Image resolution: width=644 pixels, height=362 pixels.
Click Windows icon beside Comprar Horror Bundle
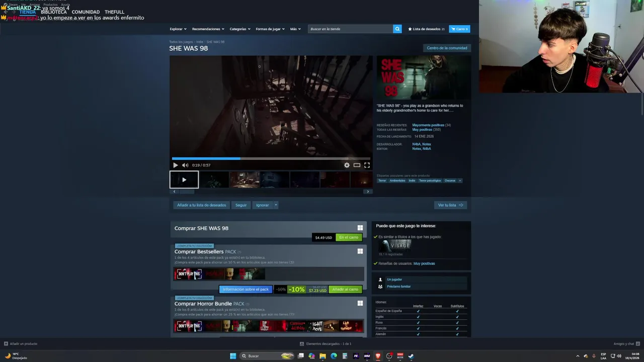click(360, 303)
